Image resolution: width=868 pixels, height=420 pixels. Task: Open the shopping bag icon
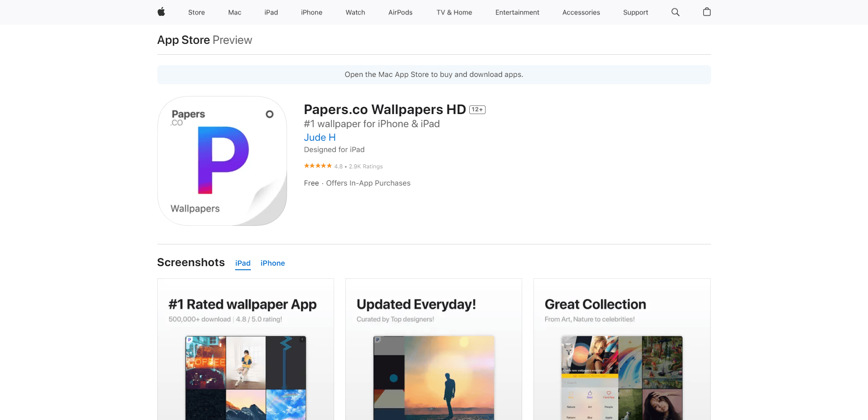pos(707,12)
